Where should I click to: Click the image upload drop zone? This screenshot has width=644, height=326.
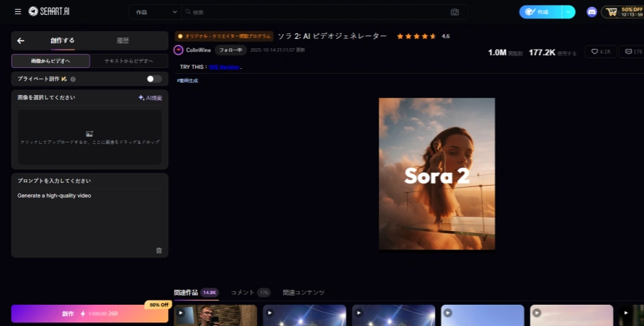click(89, 137)
